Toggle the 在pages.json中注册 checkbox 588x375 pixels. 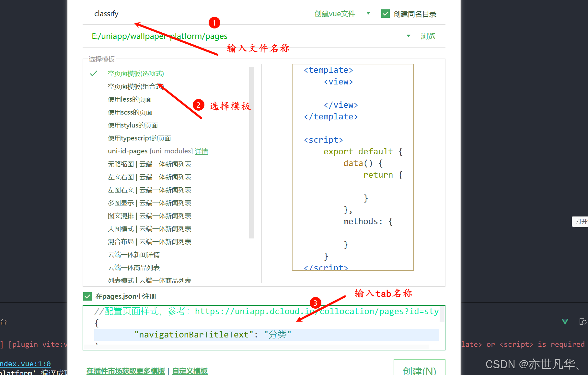click(87, 296)
